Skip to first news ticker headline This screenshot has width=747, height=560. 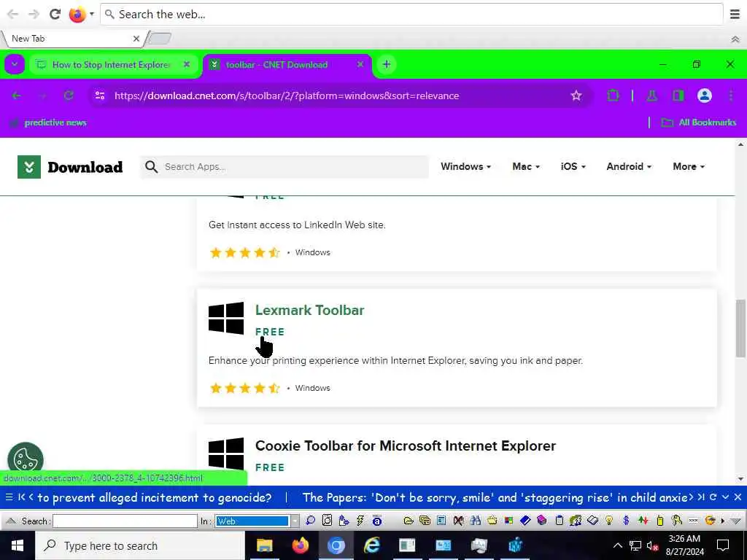pos(21,497)
